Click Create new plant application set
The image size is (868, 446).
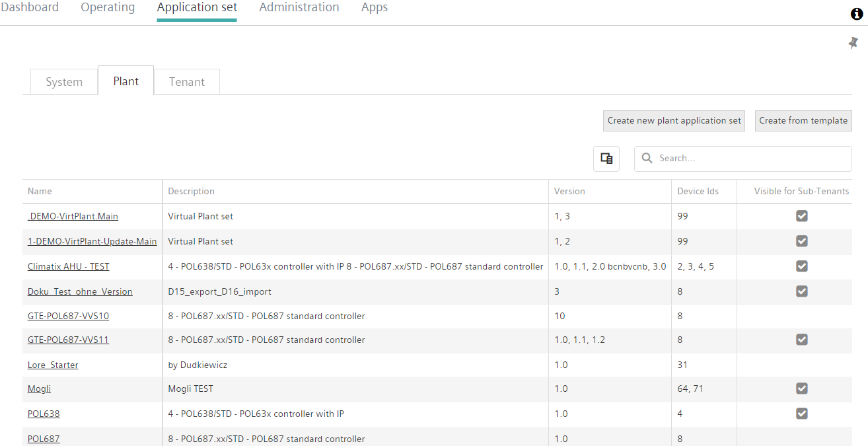[x=674, y=121]
